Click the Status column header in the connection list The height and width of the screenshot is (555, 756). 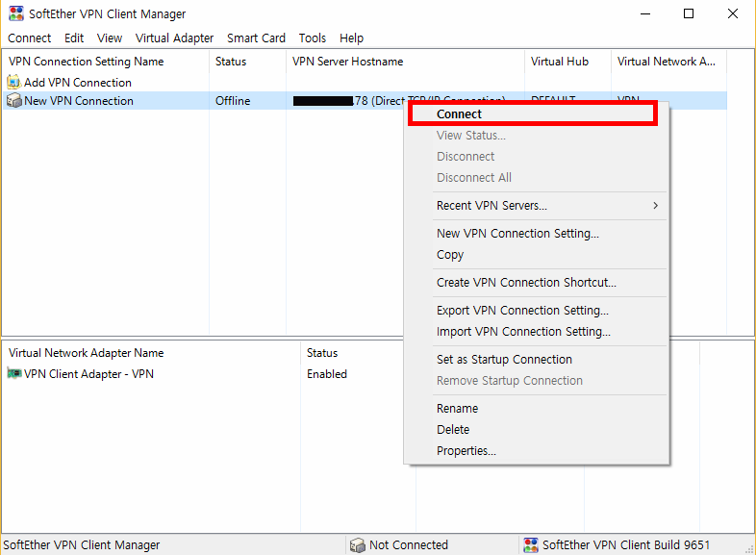pos(247,62)
